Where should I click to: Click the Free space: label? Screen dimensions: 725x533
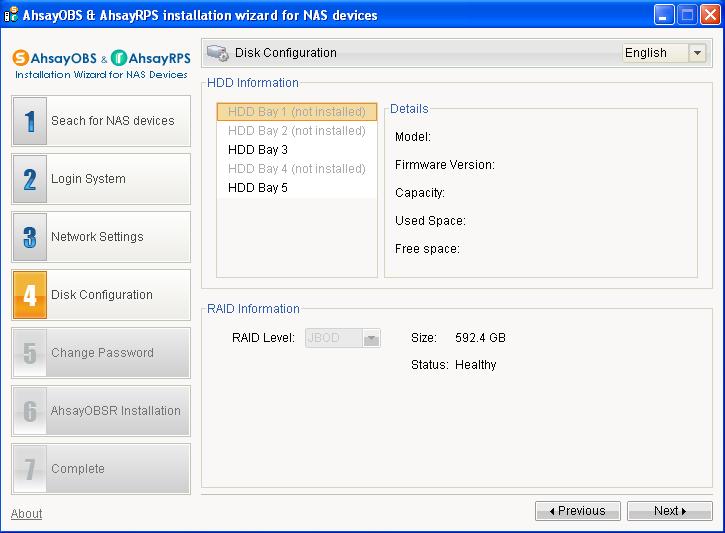427,249
